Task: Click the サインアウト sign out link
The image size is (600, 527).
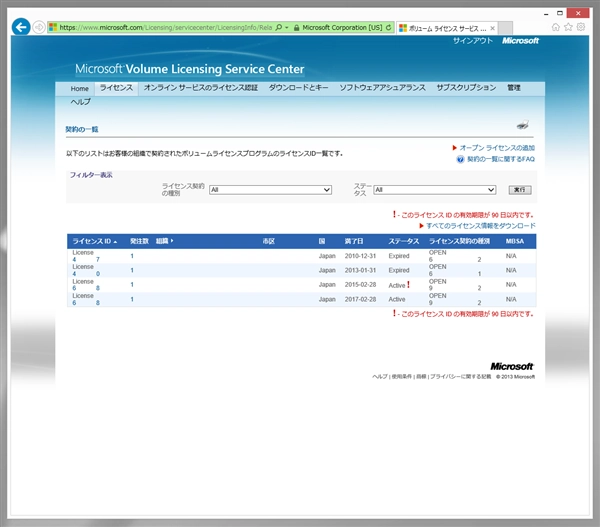Action: click(473, 41)
